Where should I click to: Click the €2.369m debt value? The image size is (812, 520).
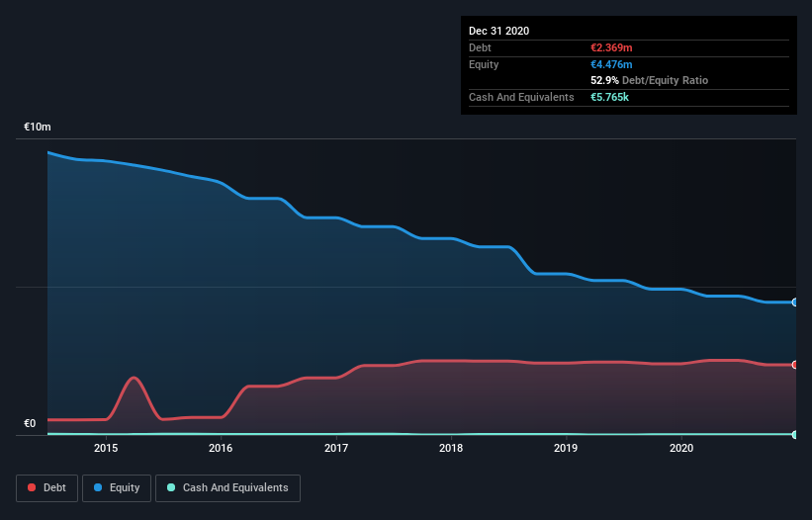[x=611, y=47]
